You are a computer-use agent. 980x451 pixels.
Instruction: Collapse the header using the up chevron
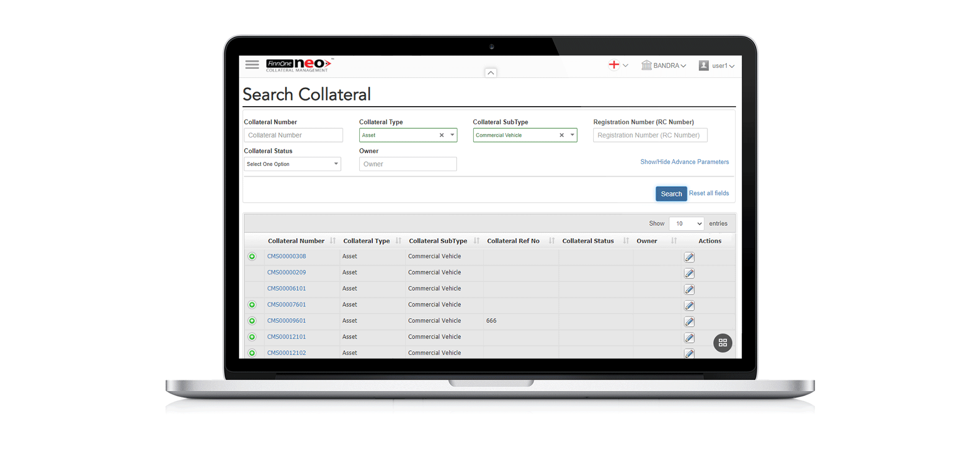[x=491, y=73]
